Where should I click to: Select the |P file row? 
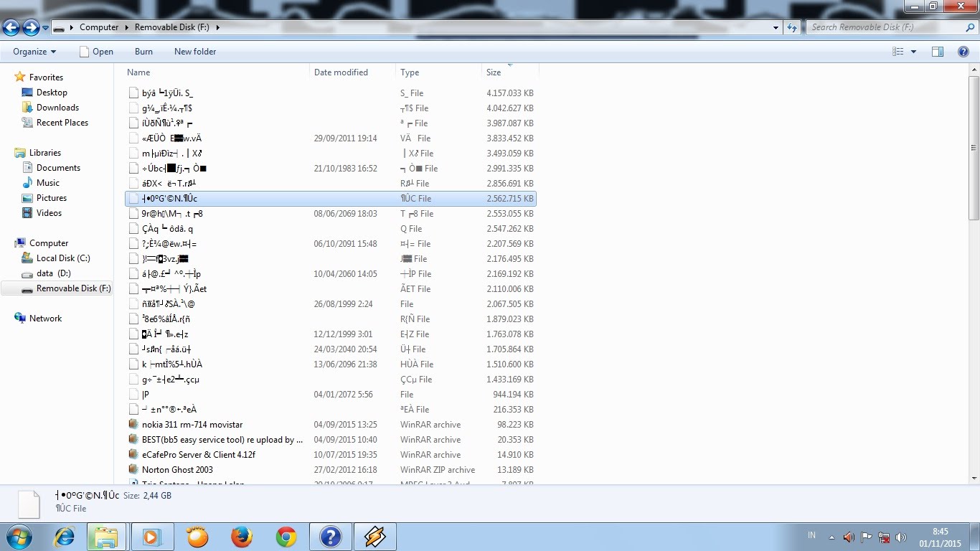(x=331, y=395)
